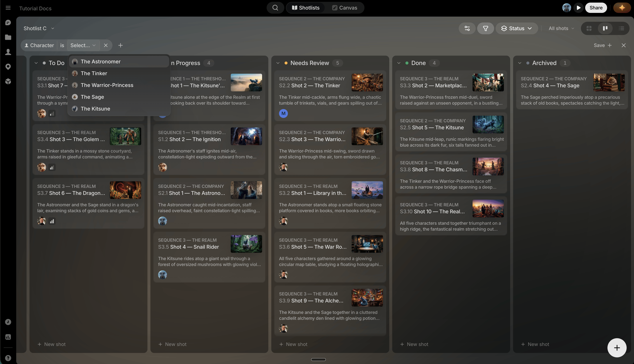This screenshot has width=634, height=364.
Task: Select The Astronomer from character list
Action: coord(119,62)
